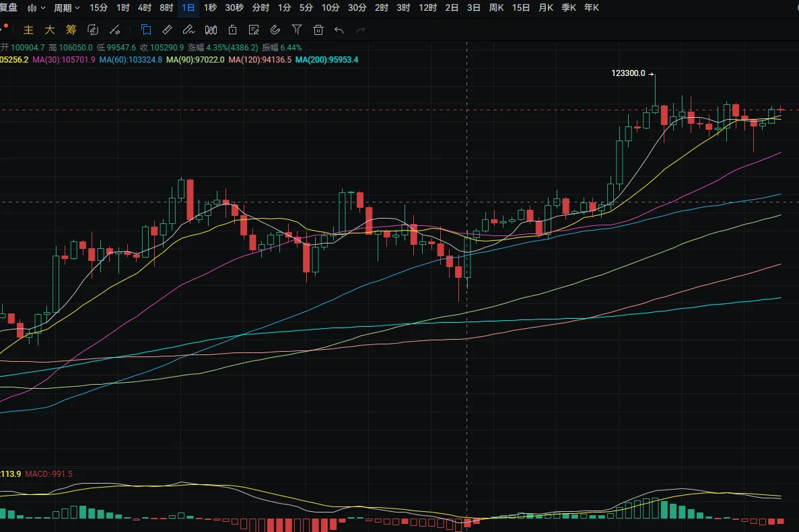Select the 1时 timeframe

(x=123, y=7)
